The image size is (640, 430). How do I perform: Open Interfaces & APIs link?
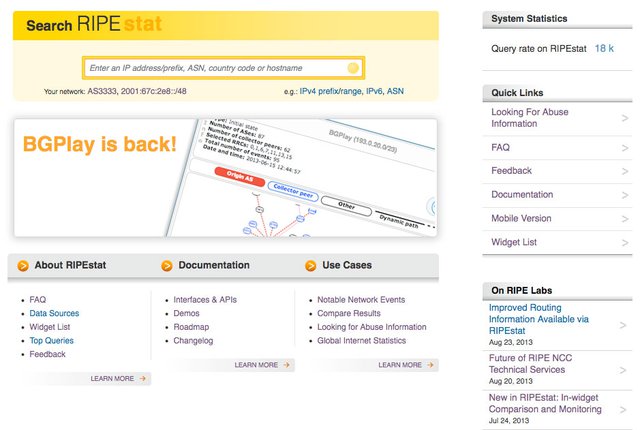click(x=205, y=300)
